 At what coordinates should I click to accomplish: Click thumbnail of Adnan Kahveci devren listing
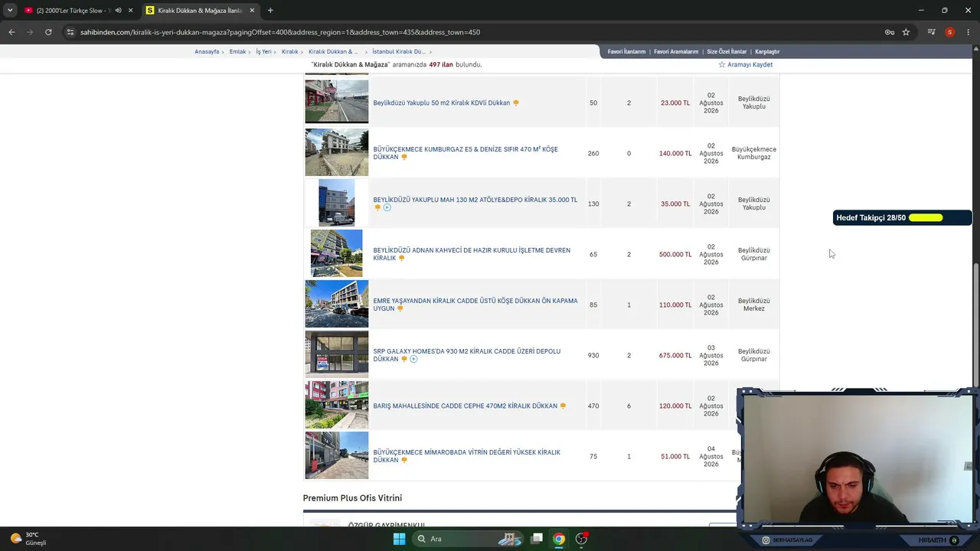337,253
